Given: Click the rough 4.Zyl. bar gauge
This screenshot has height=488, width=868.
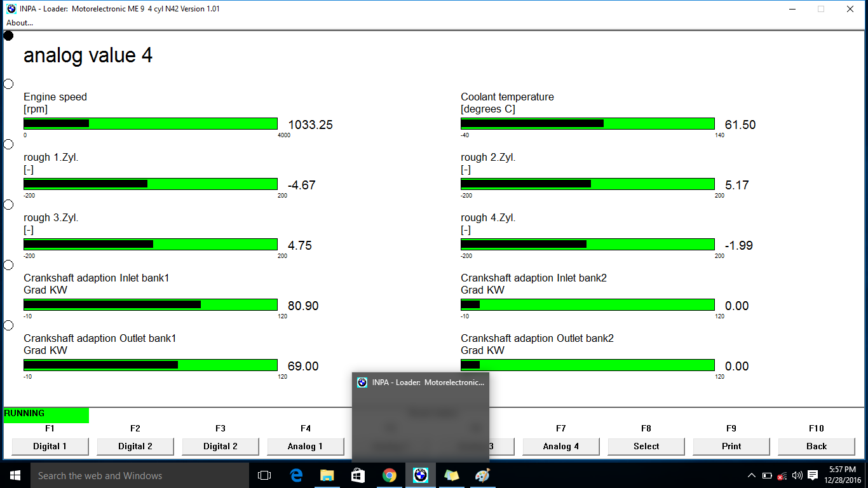Looking at the screenshot, I should (x=588, y=244).
